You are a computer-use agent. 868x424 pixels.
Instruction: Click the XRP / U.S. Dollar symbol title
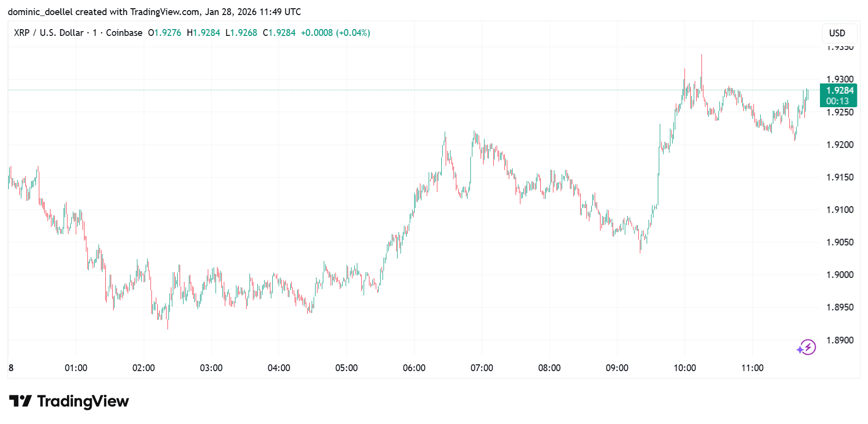[49, 33]
